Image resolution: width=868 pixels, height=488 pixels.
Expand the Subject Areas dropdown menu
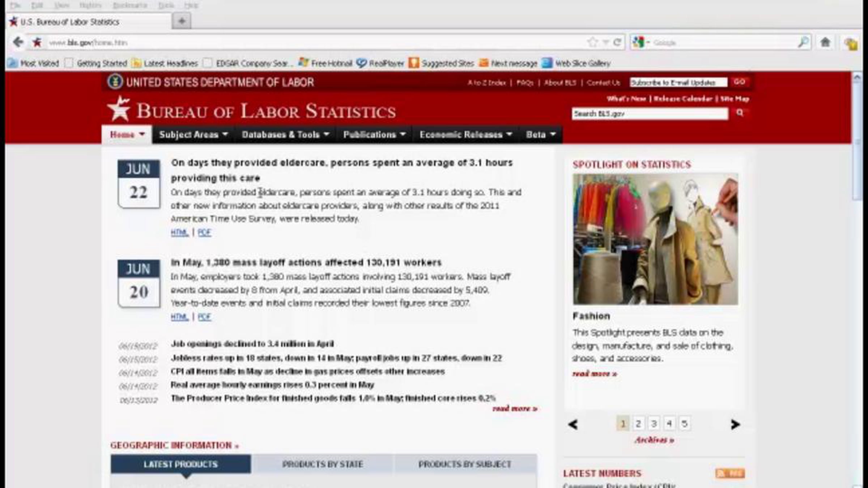point(193,134)
